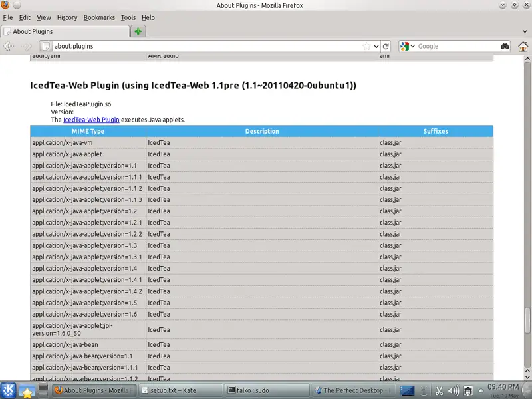Click About Plugins - Mozilla taskbar entry
532x399 pixels.
[x=94, y=390]
